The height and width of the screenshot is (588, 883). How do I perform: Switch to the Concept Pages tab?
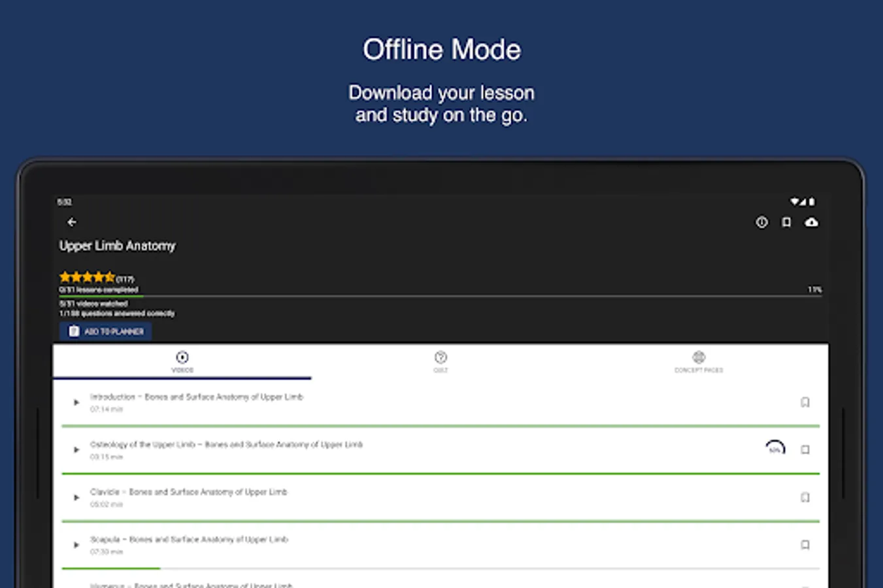(x=699, y=361)
